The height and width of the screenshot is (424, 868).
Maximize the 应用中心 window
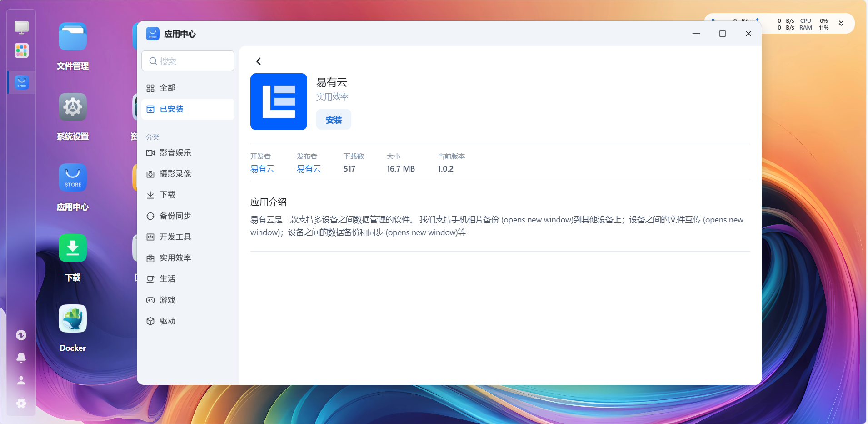[723, 34]
